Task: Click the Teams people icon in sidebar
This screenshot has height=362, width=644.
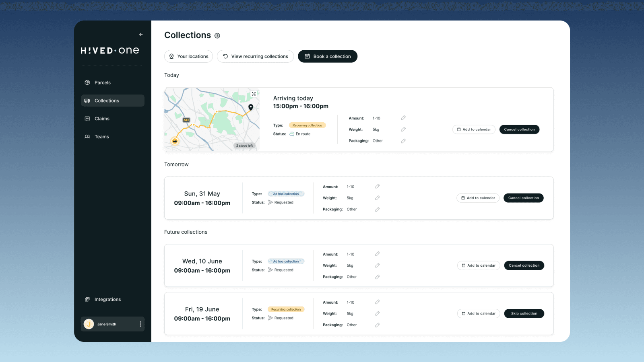Action: click(87, 136)
